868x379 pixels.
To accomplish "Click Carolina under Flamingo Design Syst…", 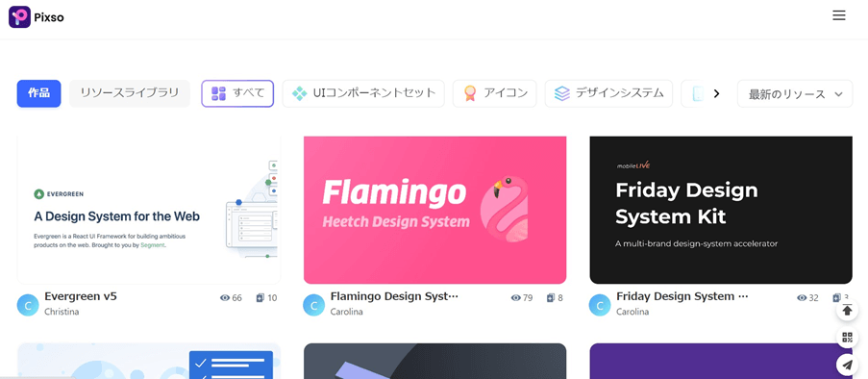I will 347,312.
